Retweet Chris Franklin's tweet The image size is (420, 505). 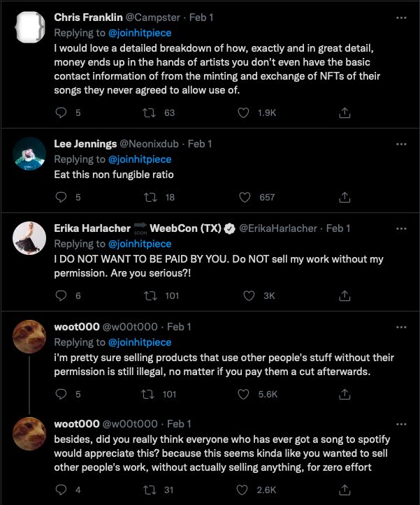(151, 112)
